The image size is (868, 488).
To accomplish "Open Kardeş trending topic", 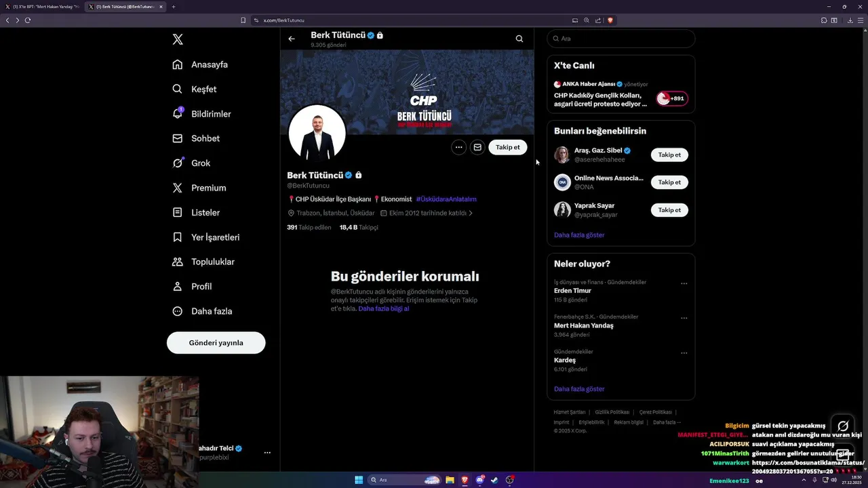I will [565, 360].
